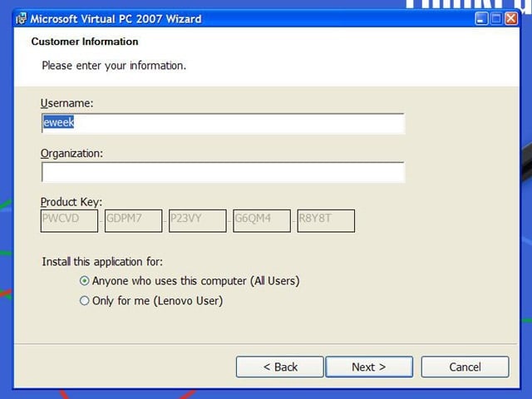The width and height of the screenshot is (532, 399).
Task: Close the wizard with the red X
Action: pyautogui.click(x=511, y=18)
